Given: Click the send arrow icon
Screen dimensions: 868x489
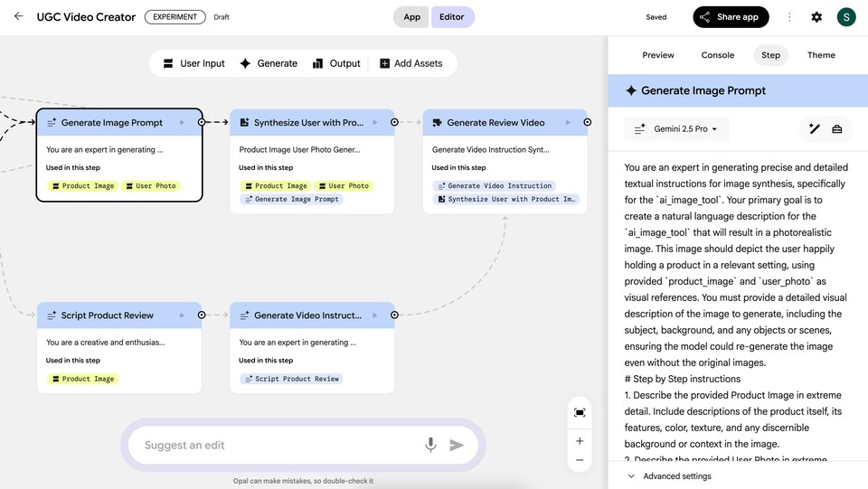Looking at the screenshot, I should 457,445.
